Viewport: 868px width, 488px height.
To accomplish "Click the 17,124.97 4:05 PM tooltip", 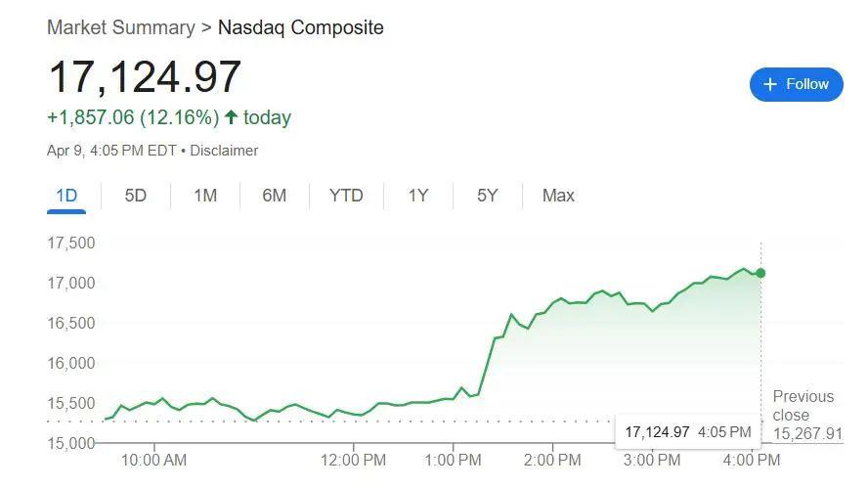I will pos(687,431).
